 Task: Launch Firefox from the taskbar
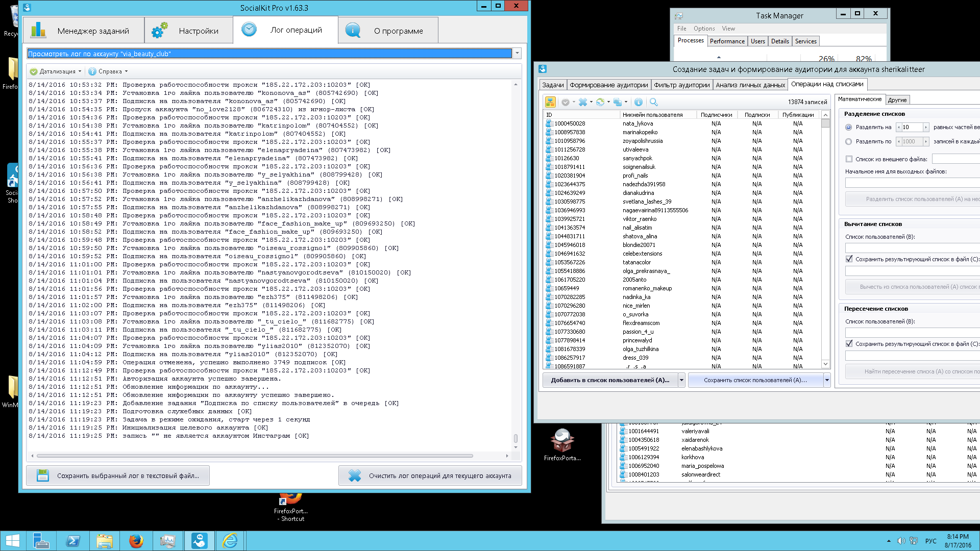click(x=136, y=541)
